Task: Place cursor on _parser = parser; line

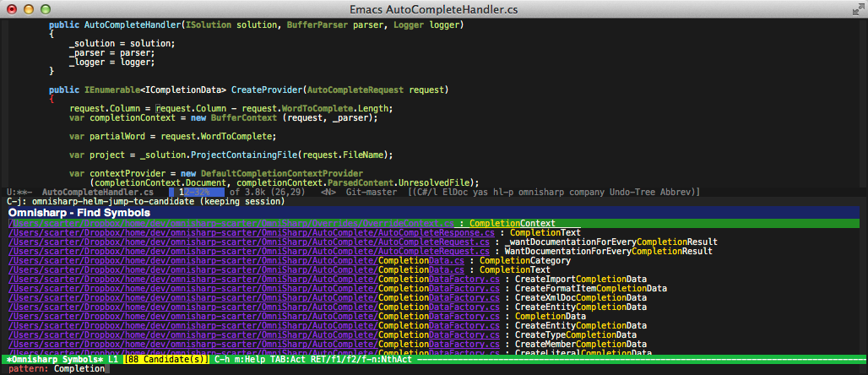Action: click(x=111, y=52)
